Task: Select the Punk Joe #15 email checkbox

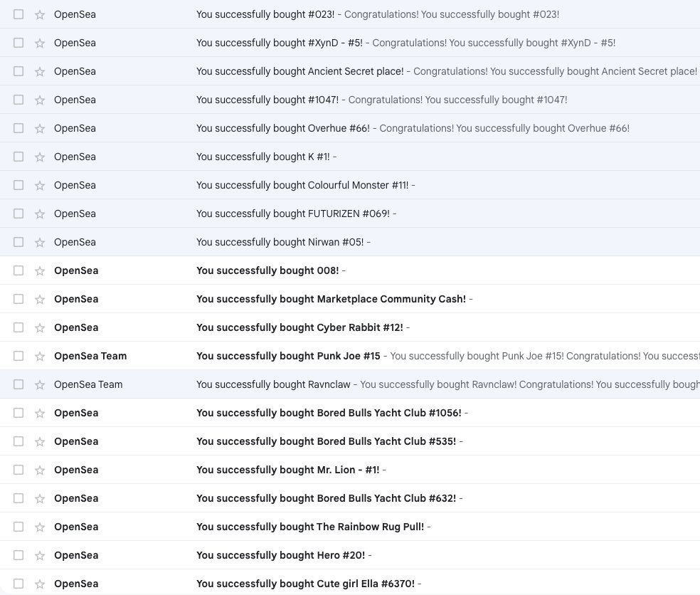Action: point(18,356)
